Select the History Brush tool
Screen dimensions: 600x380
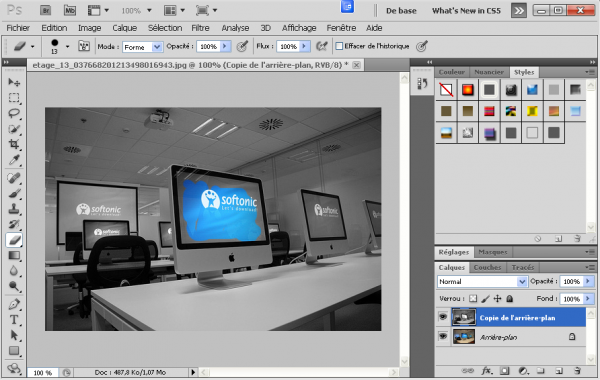click(x=14, y=224)
